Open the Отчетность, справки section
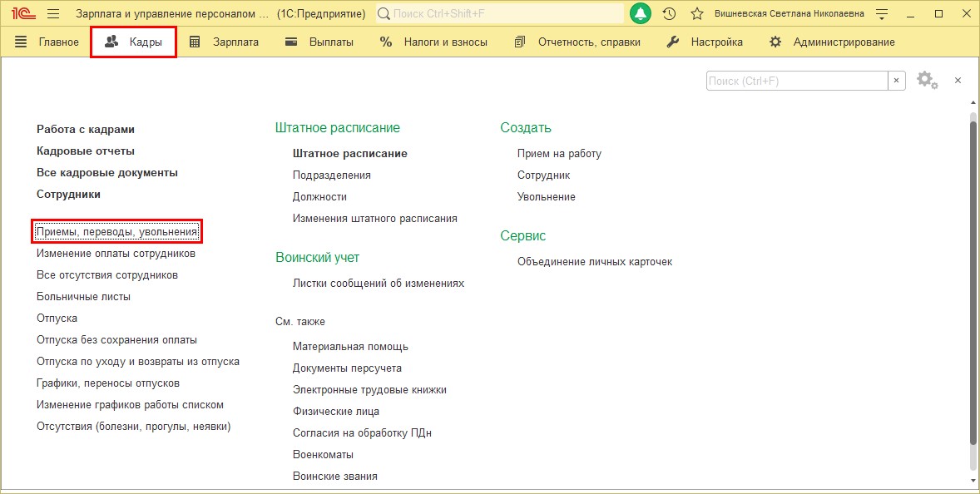 tap(589, 42)
